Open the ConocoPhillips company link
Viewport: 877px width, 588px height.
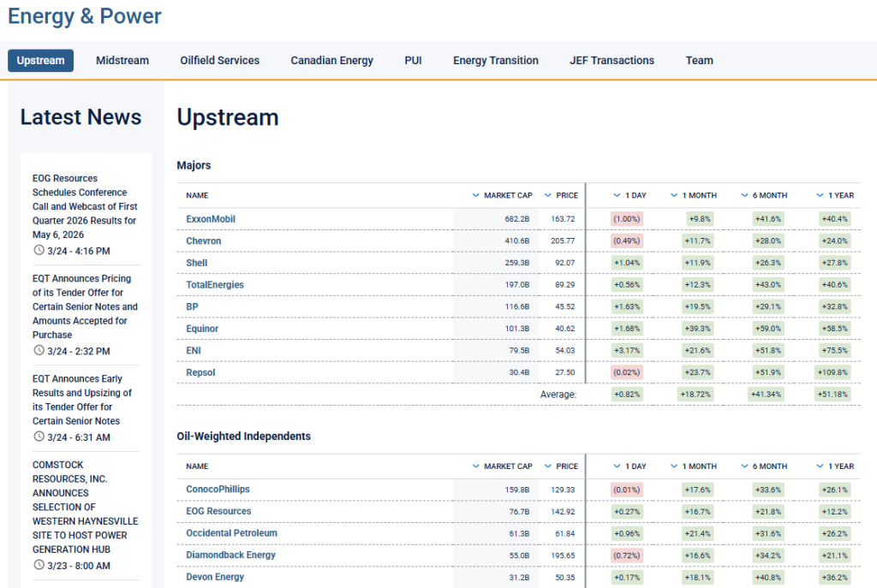pyautogui.click(x=218, y=490)
